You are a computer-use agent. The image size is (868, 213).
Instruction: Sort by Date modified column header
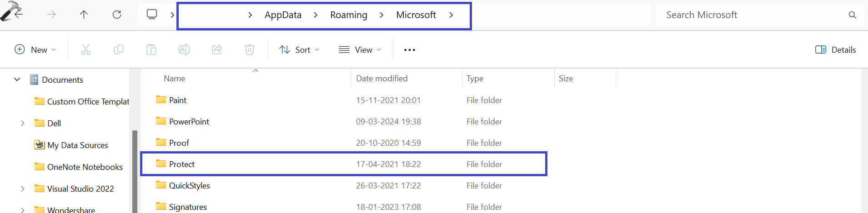click(381, 78)
